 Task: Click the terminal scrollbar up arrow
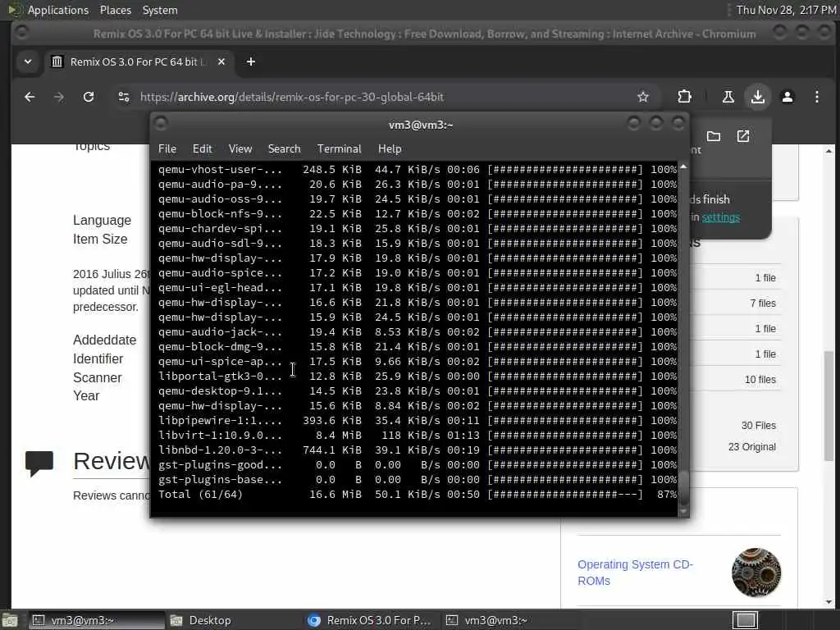pos(683,167)
